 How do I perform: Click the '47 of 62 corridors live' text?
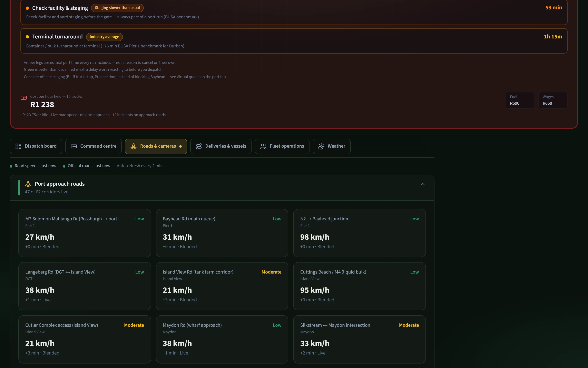(x=46, y=192)
